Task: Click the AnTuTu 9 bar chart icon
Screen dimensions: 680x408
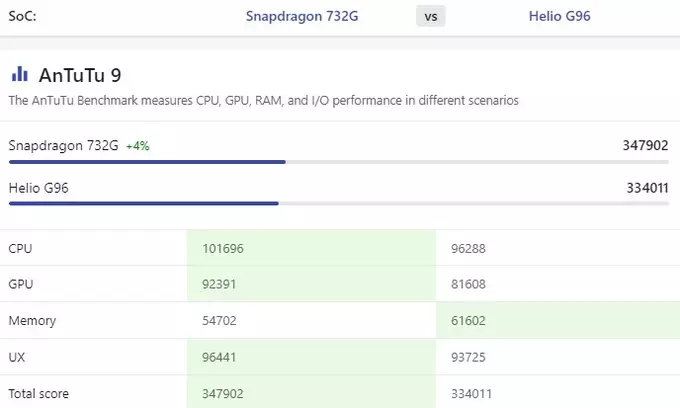Action: (20, 74)
